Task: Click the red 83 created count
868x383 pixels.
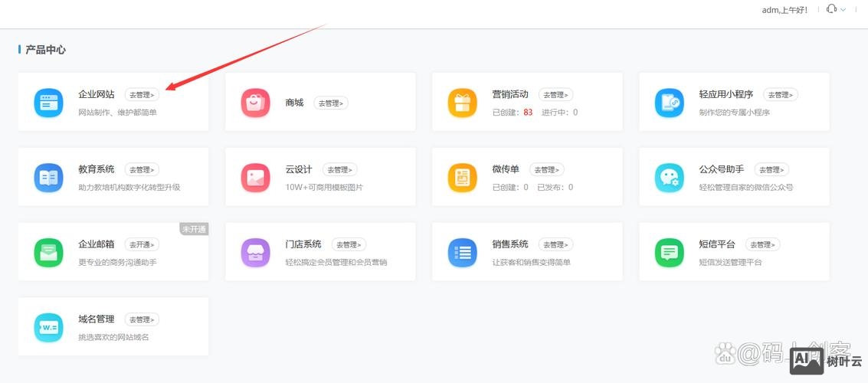Action: pos(528,113)
